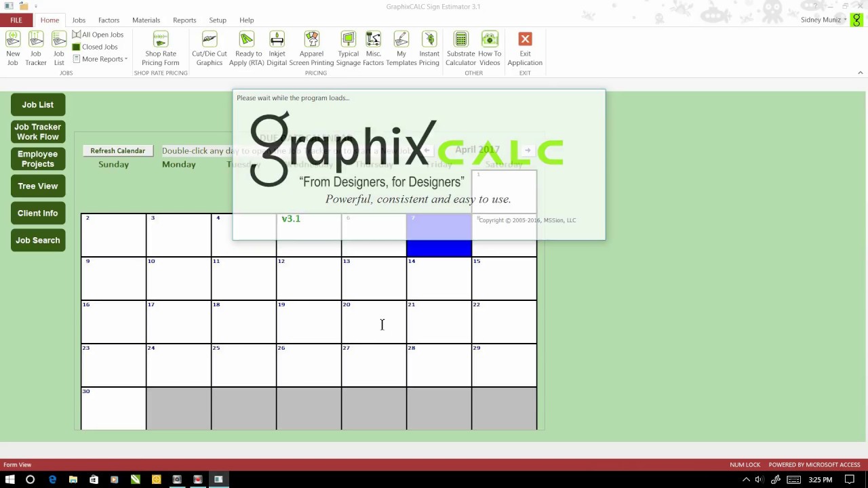The height and width of the screenshot is (488, 868).
Task: Click the green Job List sidebar button
Action: click(x=38, y=105)
